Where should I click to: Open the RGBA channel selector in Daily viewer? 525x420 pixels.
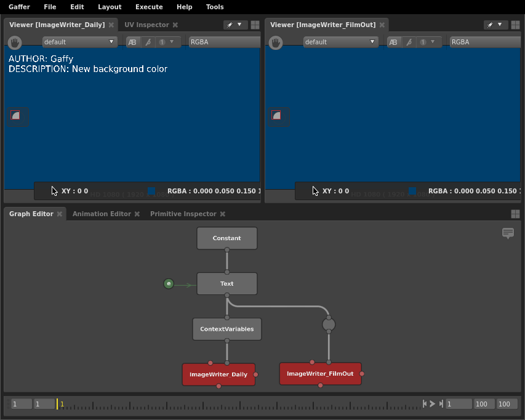click(224, 42)
